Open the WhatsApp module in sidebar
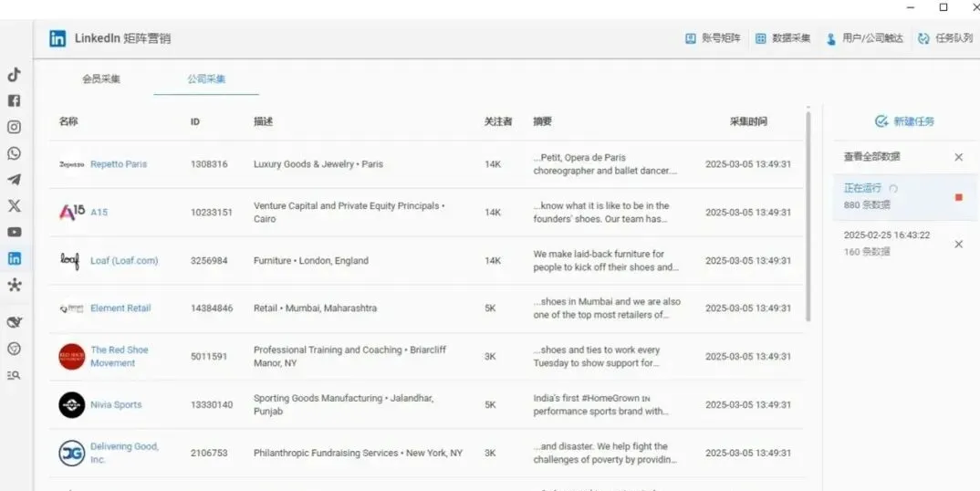Screen dimensions: 980x491 (x=14, y=153)
